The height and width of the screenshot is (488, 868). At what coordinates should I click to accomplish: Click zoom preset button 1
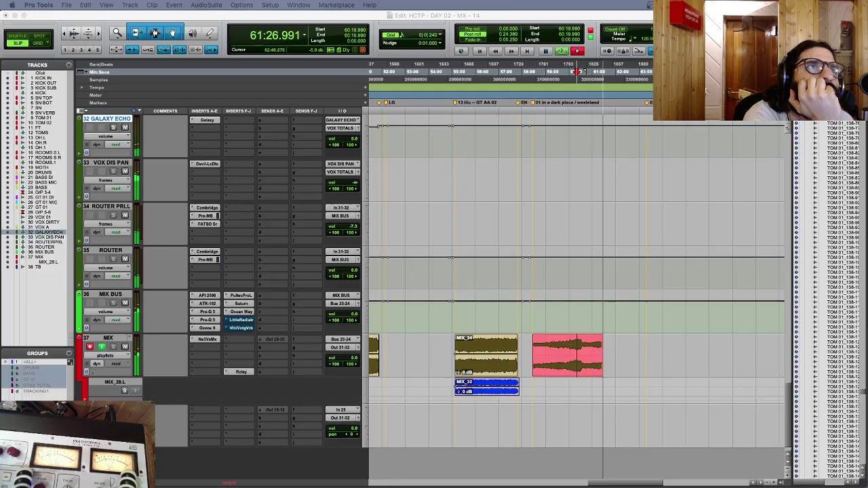(x=65, y=50)
